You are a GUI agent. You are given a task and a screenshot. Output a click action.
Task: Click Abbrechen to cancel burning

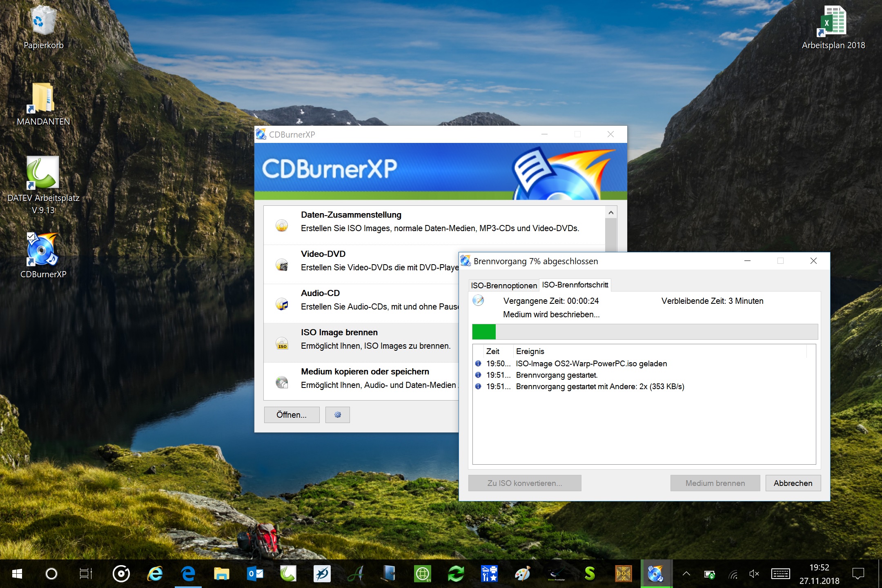pos(793,483)
